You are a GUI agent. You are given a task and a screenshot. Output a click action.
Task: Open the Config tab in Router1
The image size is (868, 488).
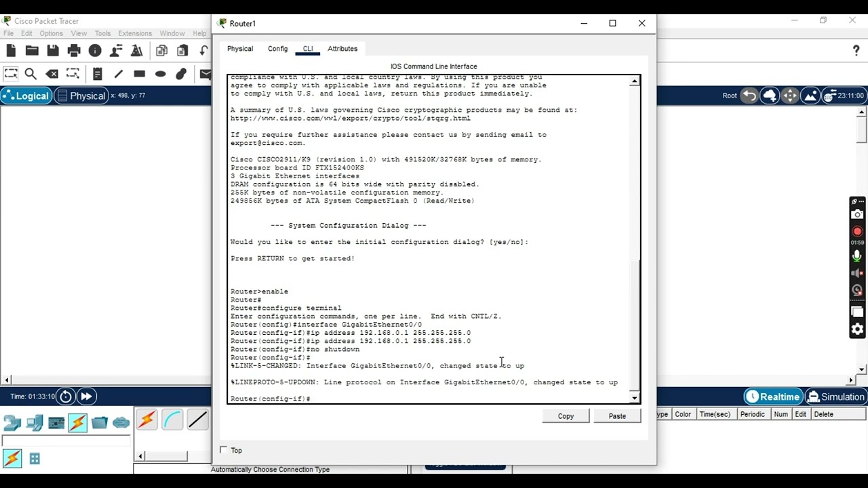pos(277,49)
